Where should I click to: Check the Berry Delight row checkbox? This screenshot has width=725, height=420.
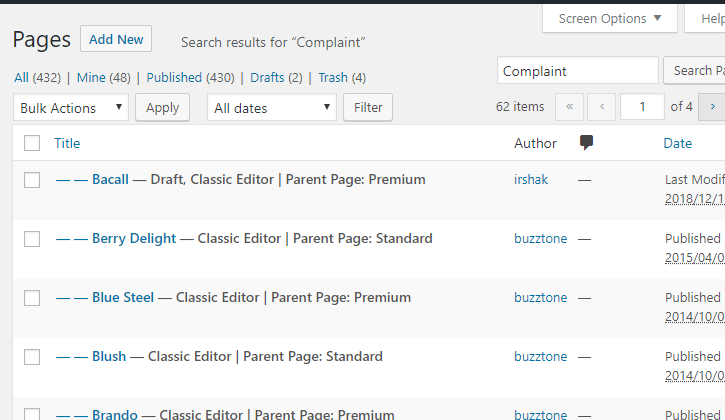point(32,239)
